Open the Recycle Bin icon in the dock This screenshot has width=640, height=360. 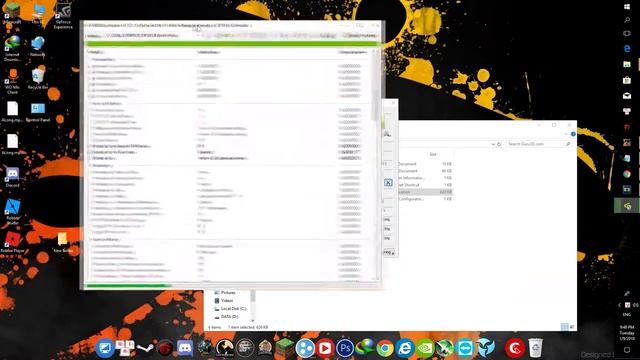click(x=535, y=348)
